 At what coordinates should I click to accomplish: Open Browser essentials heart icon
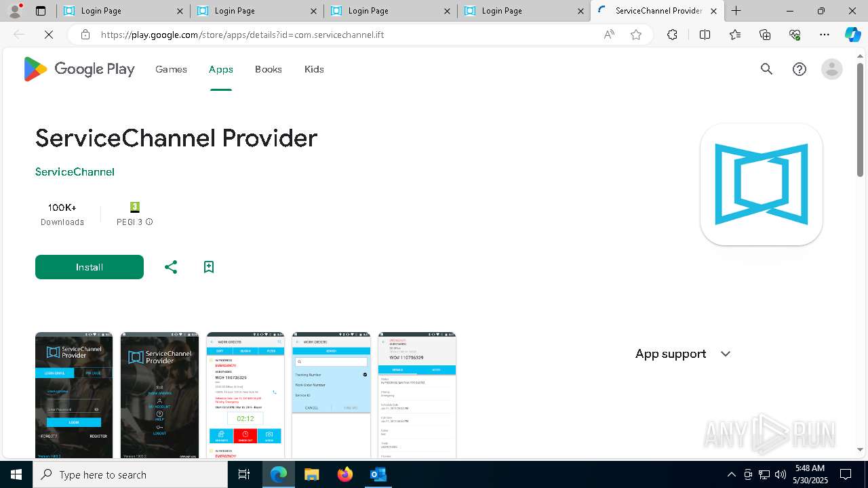[795, 35]
